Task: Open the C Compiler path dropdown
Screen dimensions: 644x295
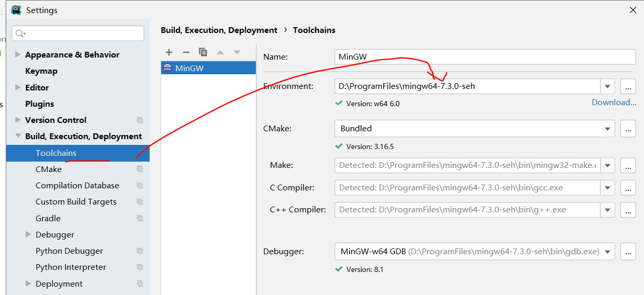Action: click(607, 187)
